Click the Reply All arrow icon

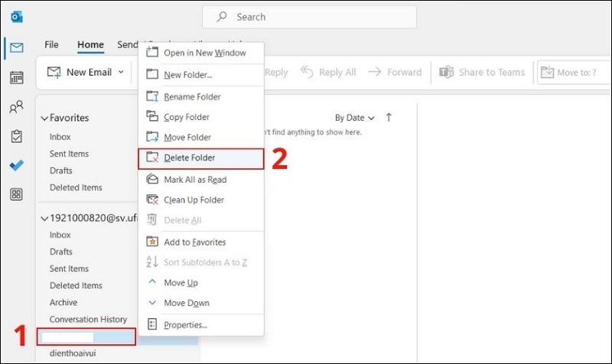(x=307, y=72)
